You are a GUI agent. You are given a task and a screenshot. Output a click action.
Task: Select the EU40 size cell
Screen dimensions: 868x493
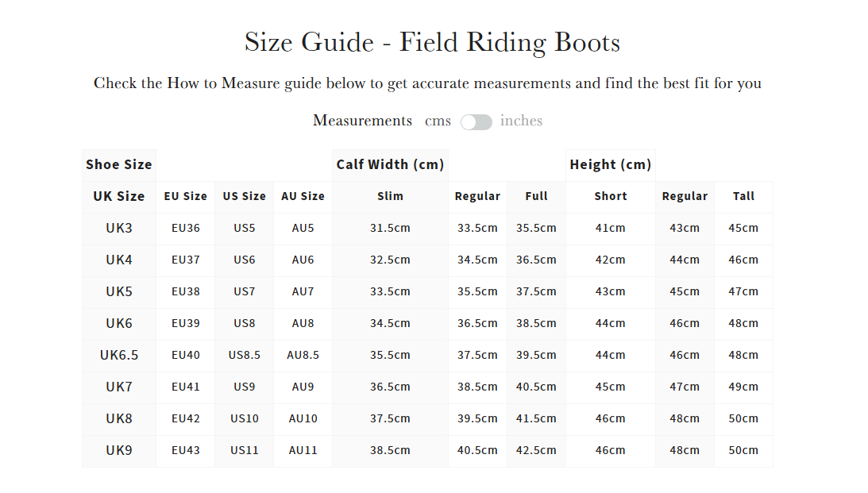tap(185, 355)
